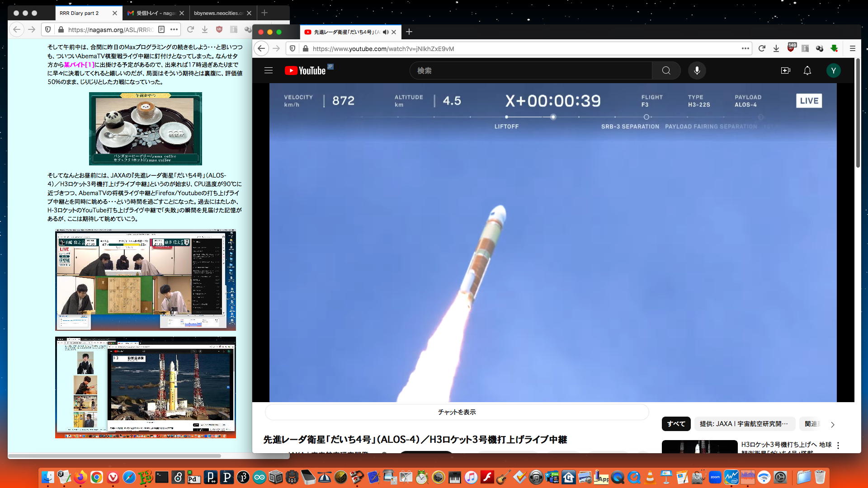Open the Firefox application menu (three lines)

(852, 48)
